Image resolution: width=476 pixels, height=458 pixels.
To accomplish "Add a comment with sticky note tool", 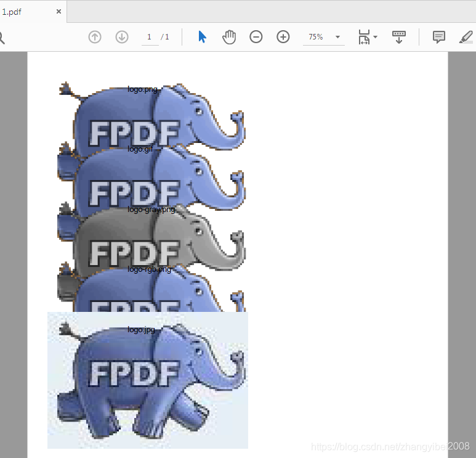I will coord(438,37).
